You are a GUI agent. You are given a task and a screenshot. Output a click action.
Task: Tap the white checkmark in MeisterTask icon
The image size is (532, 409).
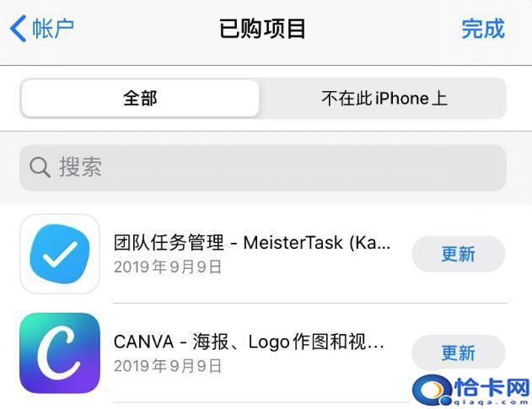pos(61,254)
